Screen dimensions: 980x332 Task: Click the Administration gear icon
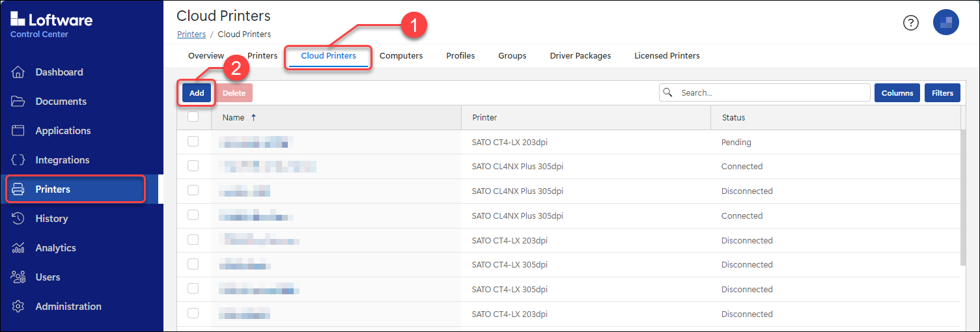18,307
